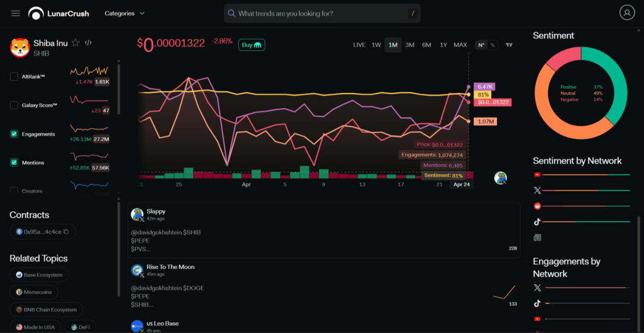
Task: Click the Reddit icon in Sentiment by Network
Action: (x=537, y=206)
